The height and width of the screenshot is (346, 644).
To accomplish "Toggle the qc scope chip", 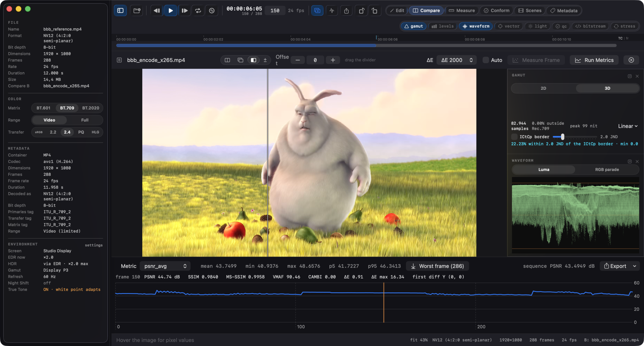I will click(x=561, y=26).
